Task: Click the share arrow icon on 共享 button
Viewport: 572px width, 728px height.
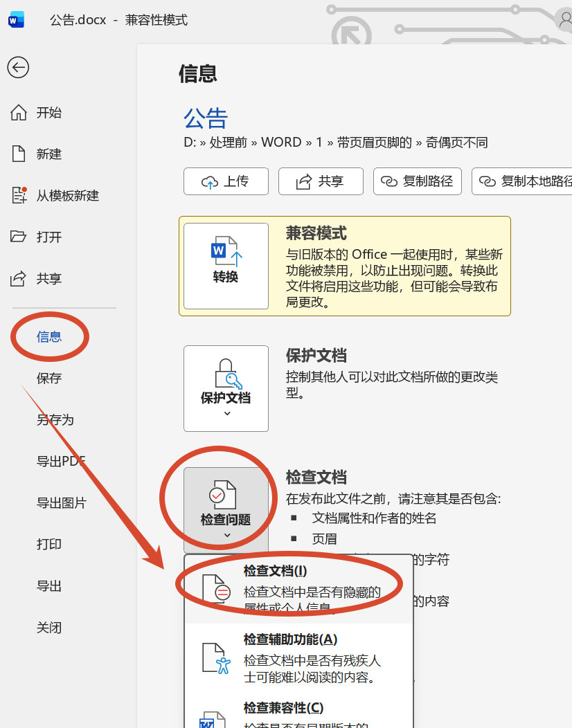Action: click(304, 181)
